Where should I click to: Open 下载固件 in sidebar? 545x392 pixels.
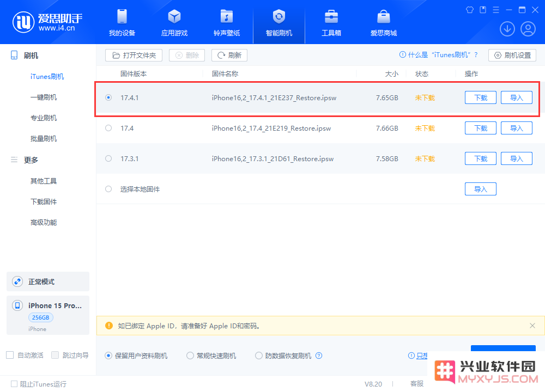[44, 202]
